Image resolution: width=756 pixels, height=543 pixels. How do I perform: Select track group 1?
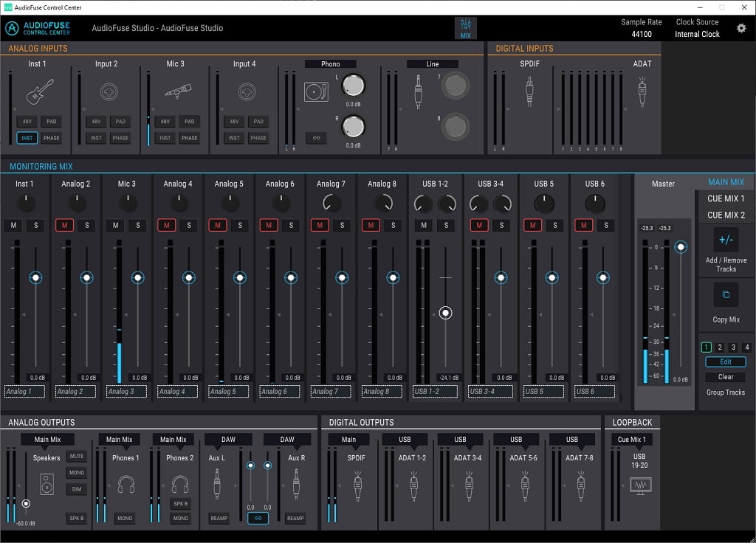point(707,347)
